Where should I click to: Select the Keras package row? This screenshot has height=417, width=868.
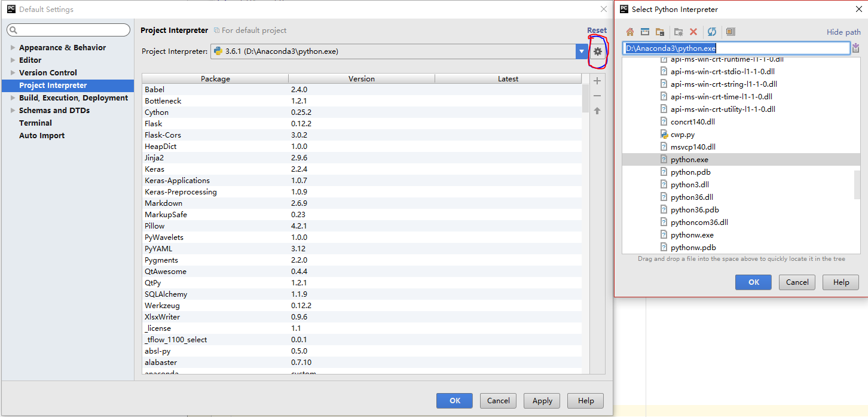[362, 169]
